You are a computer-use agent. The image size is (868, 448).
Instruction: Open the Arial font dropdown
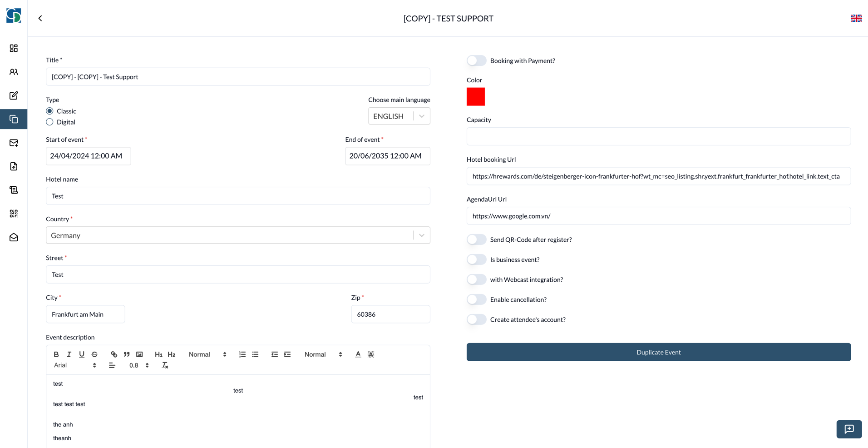click(x=75, y=365)
